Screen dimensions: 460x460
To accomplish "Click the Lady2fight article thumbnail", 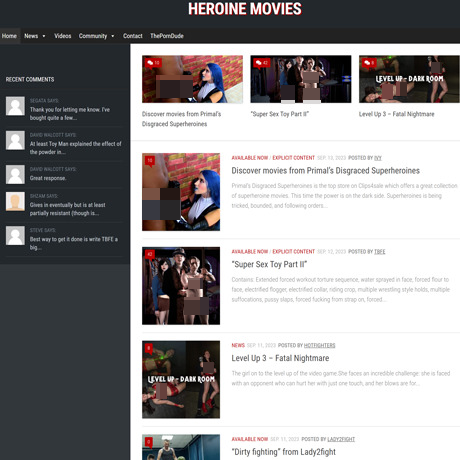I will click(181, 447).
